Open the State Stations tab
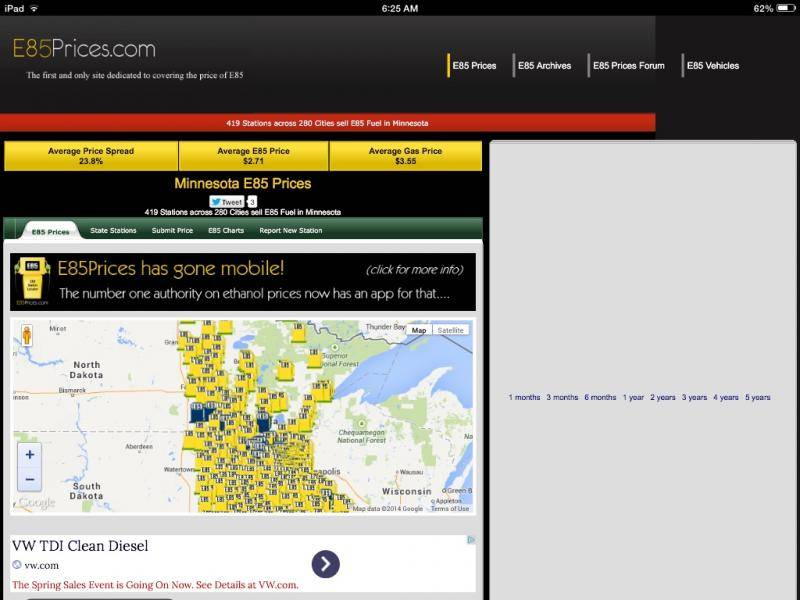Image resolution: width=800 pixels, height=600 pixels. coord(113,231)
